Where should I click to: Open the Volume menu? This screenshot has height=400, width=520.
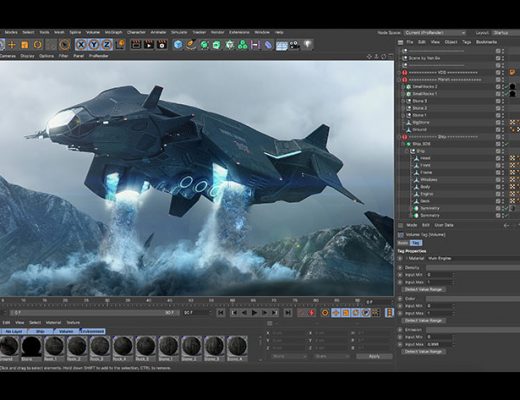pos(93,32)
